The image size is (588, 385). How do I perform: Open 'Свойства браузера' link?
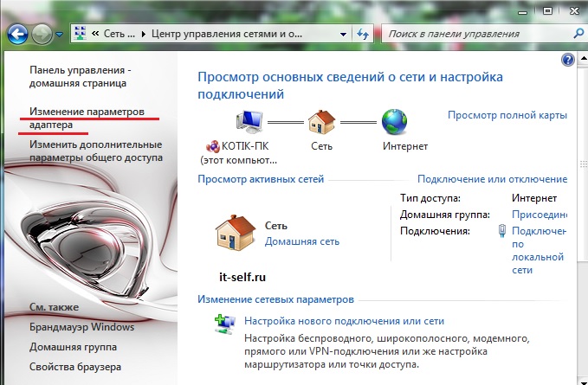click(75, 367)
